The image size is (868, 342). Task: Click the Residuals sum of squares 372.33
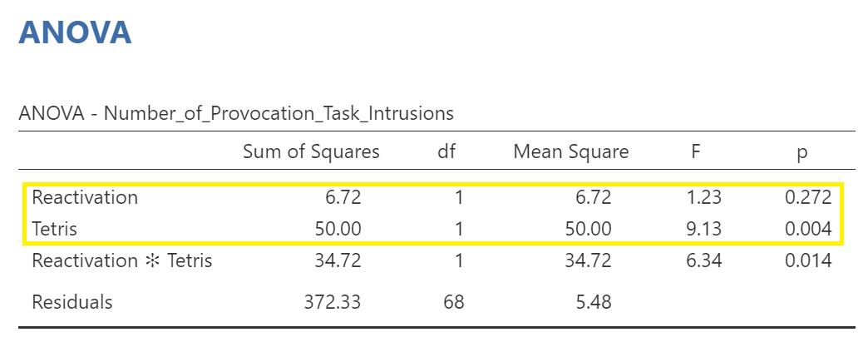[x=333, y=302]
